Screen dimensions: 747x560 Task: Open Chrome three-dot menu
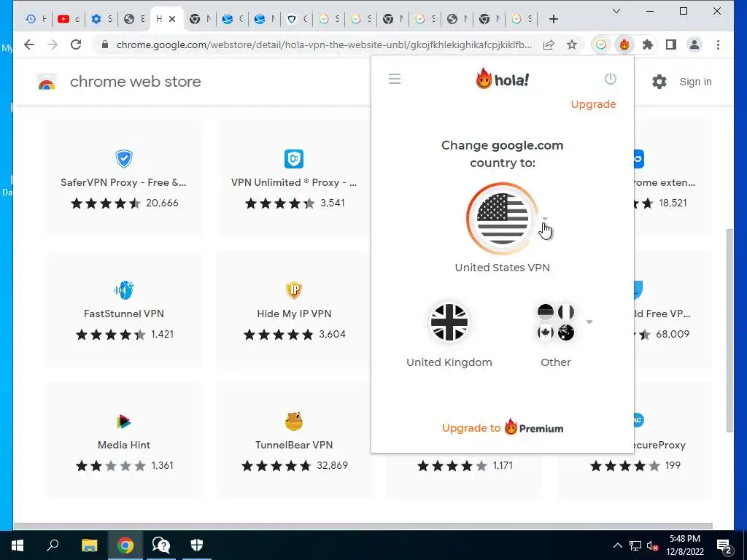[718, 44]
